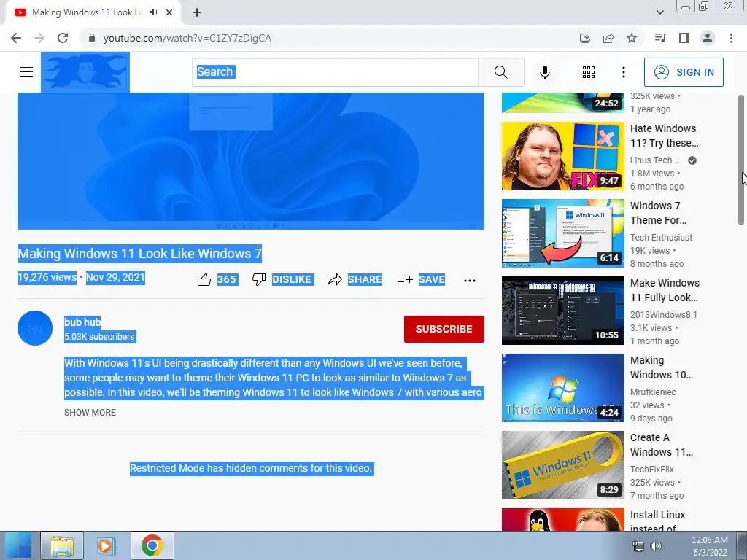Click the video title text

tap(139, 253)
